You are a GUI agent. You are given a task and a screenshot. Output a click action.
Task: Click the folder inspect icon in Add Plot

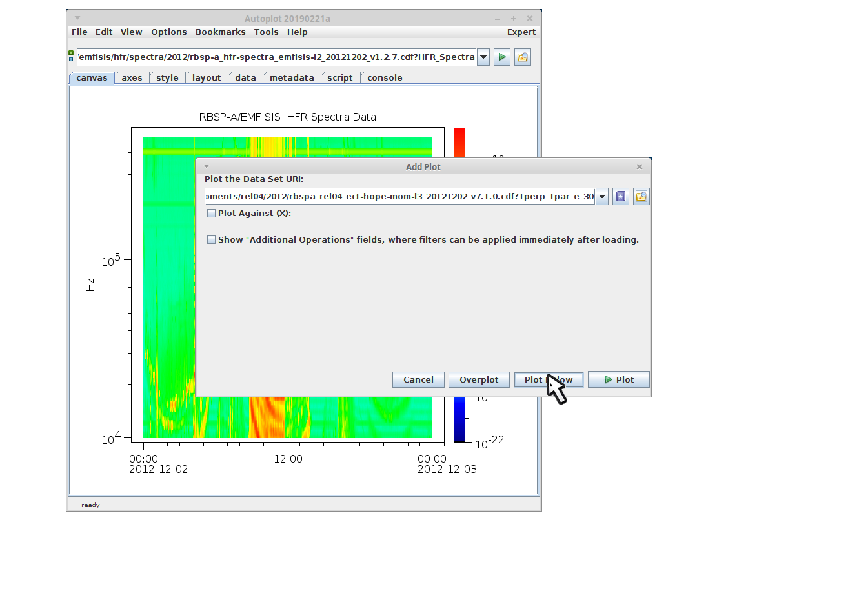point(641,197)
